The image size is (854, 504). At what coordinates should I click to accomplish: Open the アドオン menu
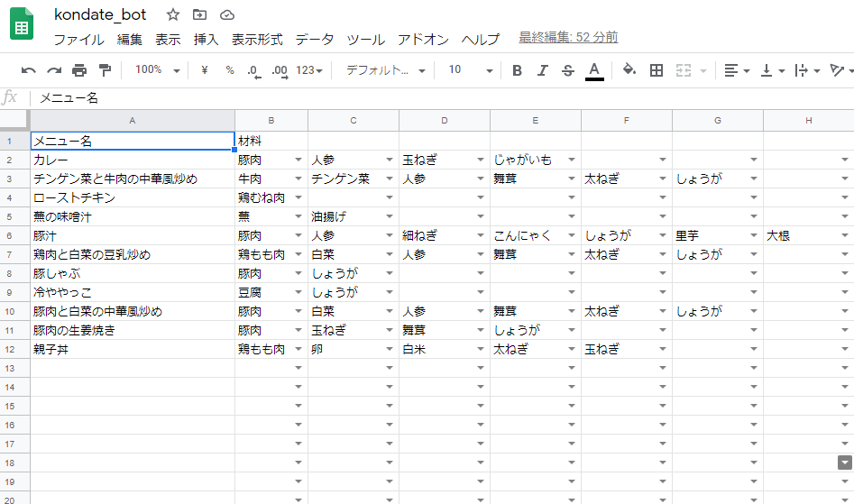[423, 39]
